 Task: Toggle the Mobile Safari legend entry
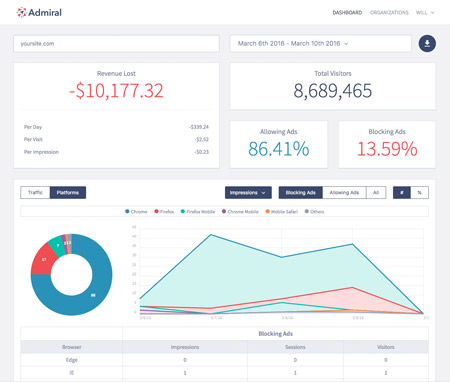(282, 211)
